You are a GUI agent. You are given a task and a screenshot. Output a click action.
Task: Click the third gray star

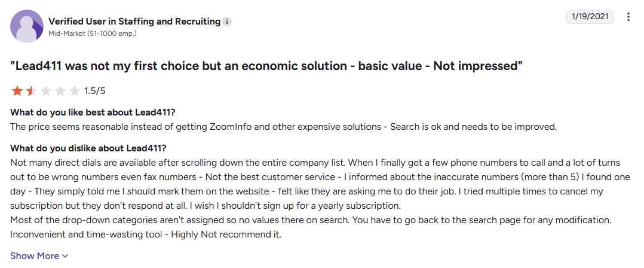pyautogui.click(x=45, y=91)
